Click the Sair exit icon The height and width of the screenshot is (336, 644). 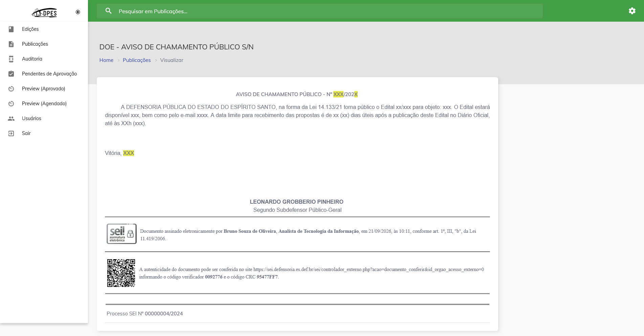coord(11,133)
